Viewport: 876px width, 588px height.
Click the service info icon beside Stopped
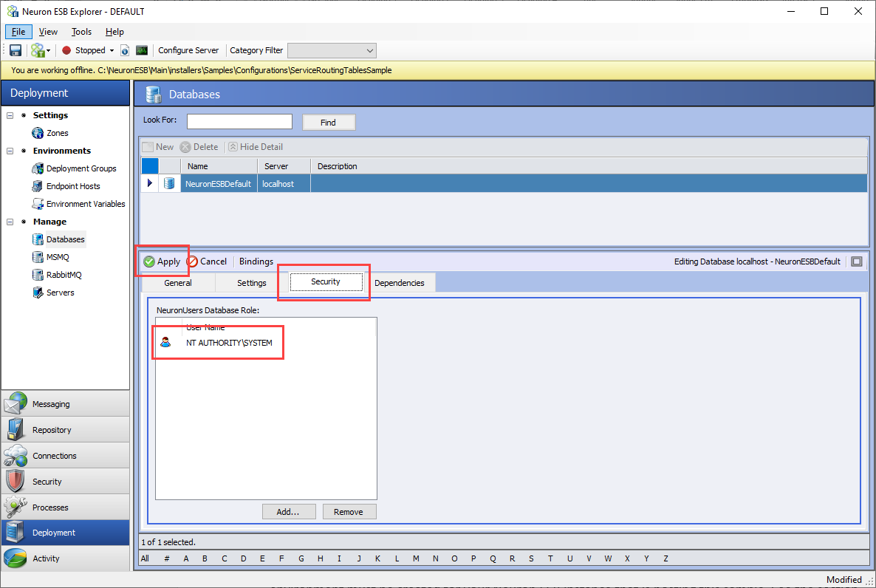125,50
